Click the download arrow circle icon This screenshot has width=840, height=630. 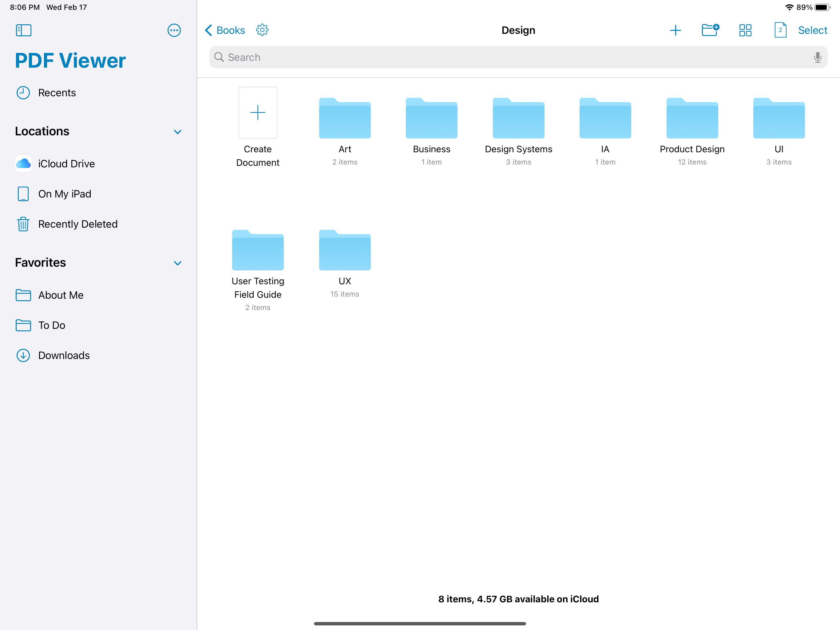[x=23, y=355]
